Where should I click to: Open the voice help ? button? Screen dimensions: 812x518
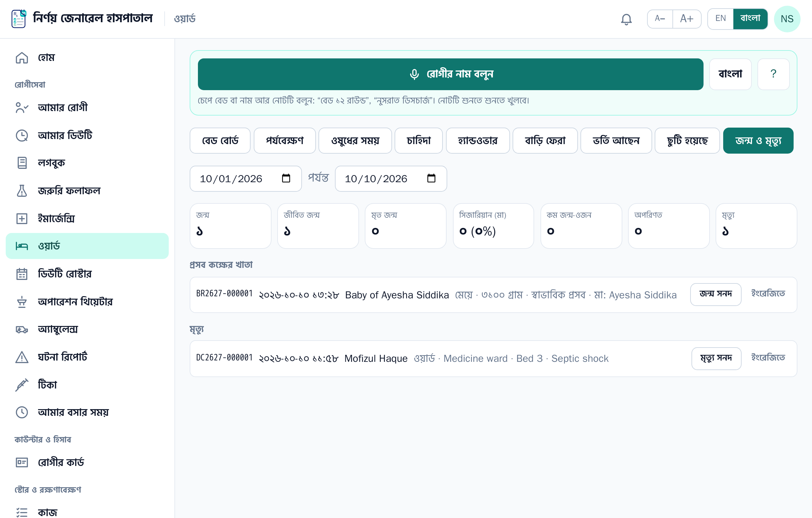[x=773, y=74]
